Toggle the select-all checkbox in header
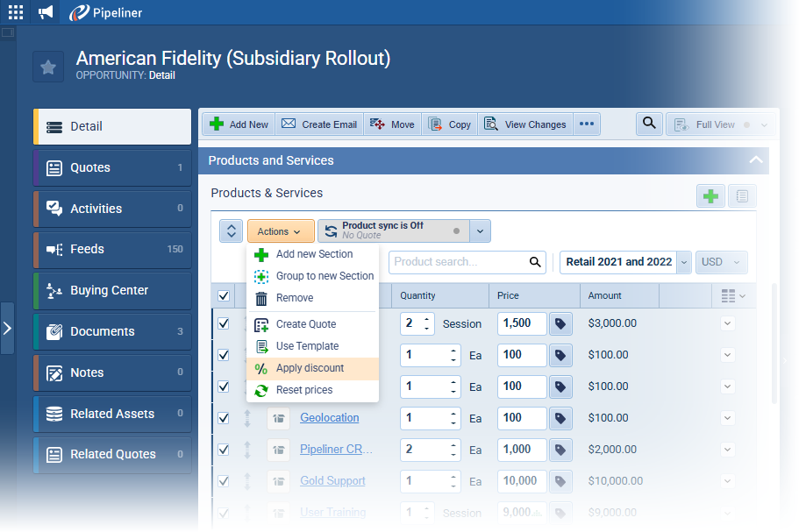The height and width of the screenshot is (532, 799). pyautogui.click(x=223, y=296)
